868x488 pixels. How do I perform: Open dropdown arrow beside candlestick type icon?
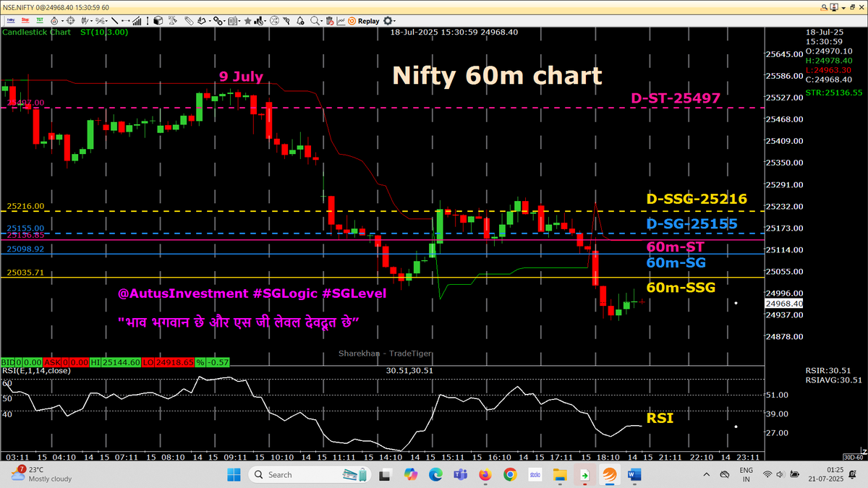pyautogui.click(x=91, y=22)
